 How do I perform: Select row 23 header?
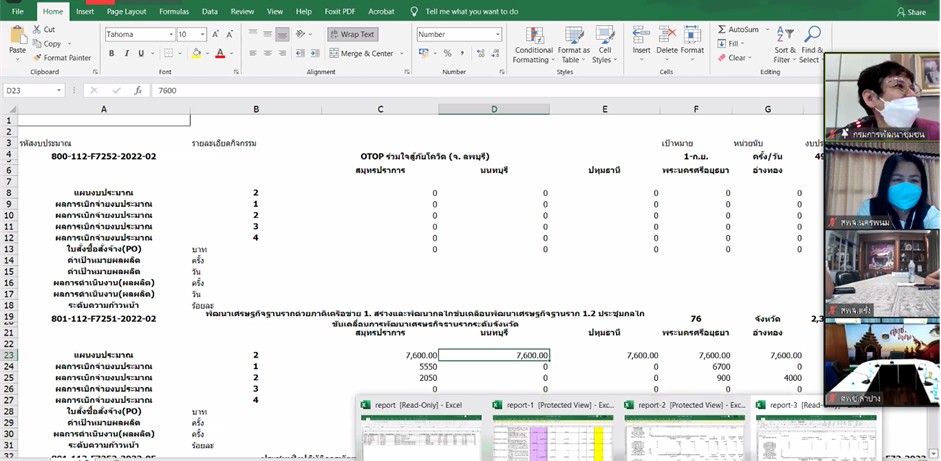click(x=8, y=355)
